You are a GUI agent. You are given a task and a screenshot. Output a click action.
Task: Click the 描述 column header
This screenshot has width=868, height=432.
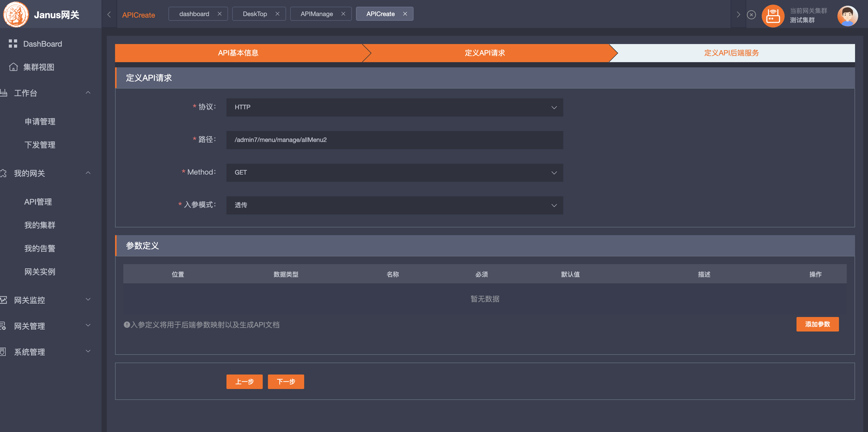704,274
